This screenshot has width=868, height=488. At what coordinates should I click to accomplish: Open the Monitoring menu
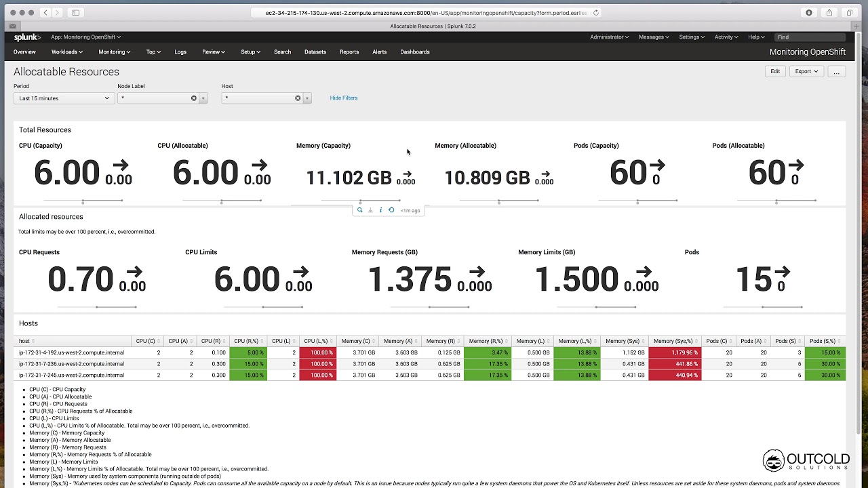click(x=114, y=52)
